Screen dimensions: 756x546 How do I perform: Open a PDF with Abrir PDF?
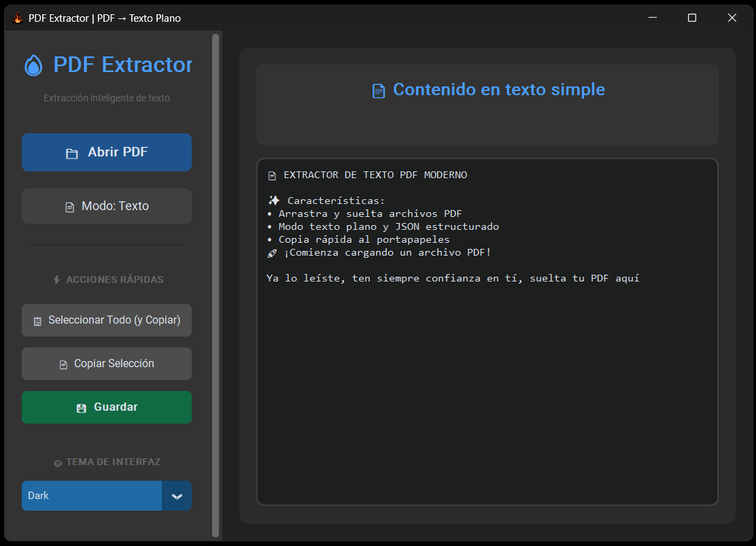click(x=107, y=152)
